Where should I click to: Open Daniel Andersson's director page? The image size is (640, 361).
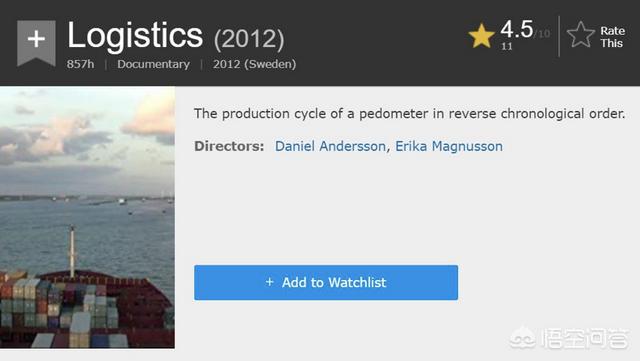330,146
